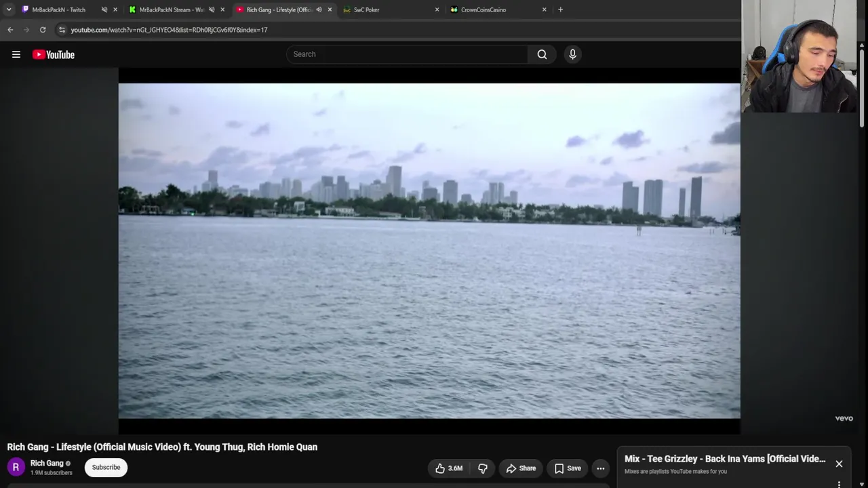The width and height of the screenshot is (868, 488).
Task: Close the MrBackPackN - Twitch tab
Action: 115,10
